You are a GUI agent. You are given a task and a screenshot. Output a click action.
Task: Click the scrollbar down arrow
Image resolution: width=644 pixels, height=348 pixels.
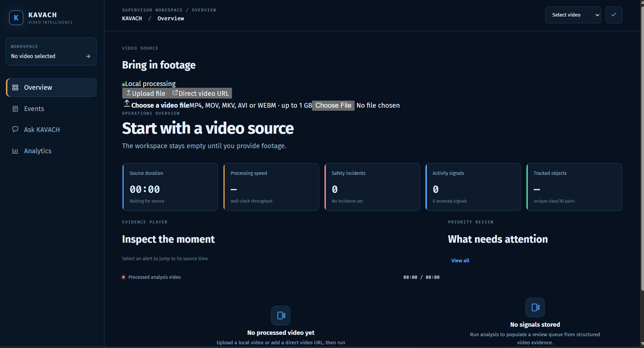tap(642, 344)
